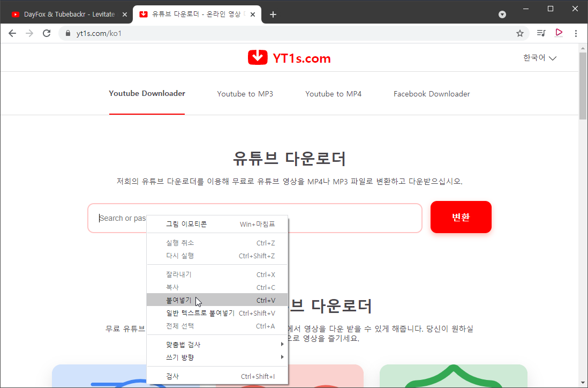Click the scrollbar up arrow
Image resolution: width=588 pixels, height=388 pixels.
(583, 48)
